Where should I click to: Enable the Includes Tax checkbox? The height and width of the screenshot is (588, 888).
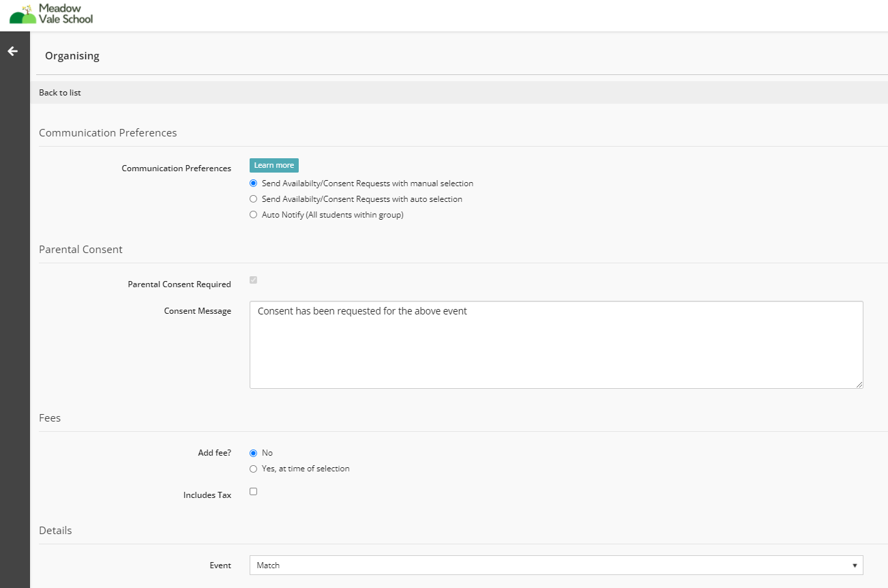[254, 491]
